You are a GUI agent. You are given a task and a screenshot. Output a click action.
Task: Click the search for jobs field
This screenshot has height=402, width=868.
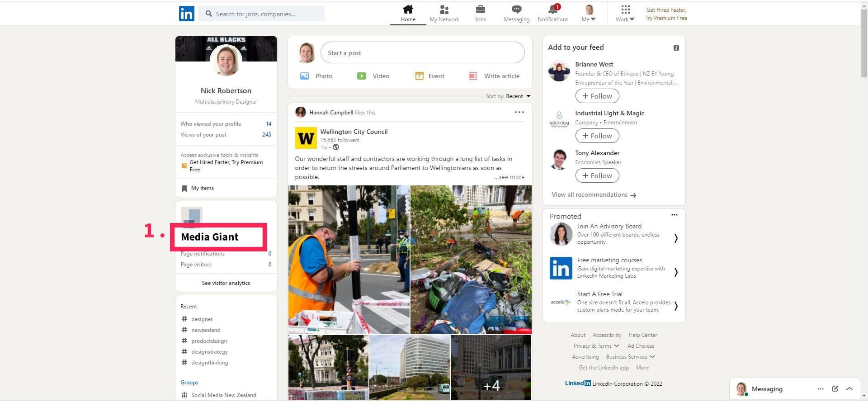pos(262,14)
